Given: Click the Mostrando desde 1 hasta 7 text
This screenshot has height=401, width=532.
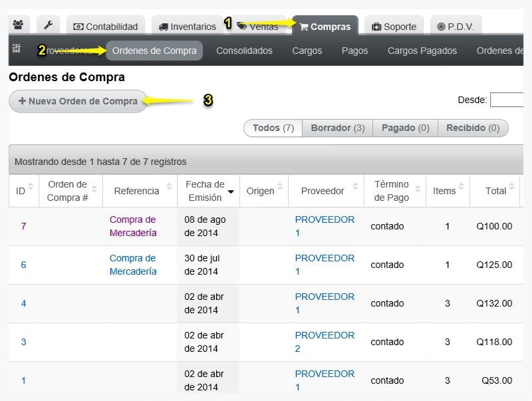Looking at the screenshot, I should 100,162.
